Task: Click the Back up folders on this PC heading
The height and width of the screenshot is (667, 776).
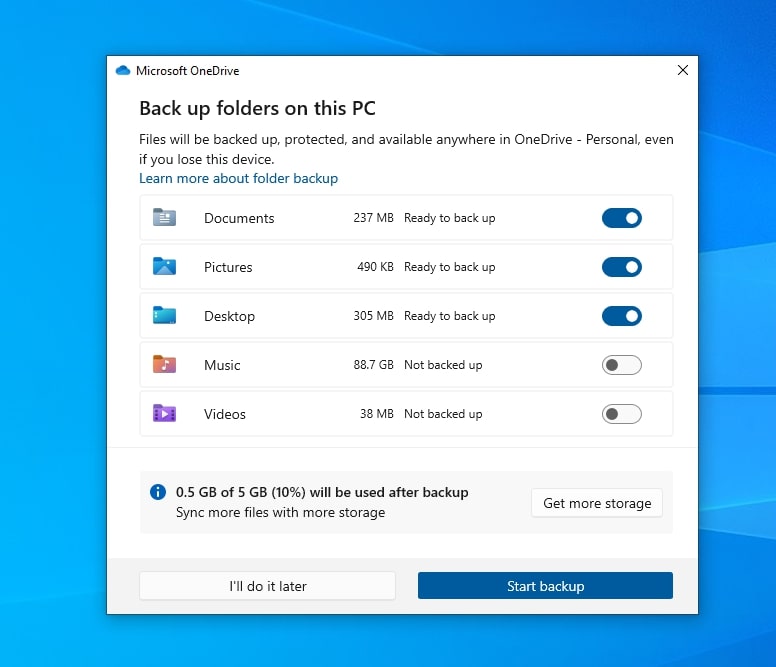Action: [x=257, y=109]
